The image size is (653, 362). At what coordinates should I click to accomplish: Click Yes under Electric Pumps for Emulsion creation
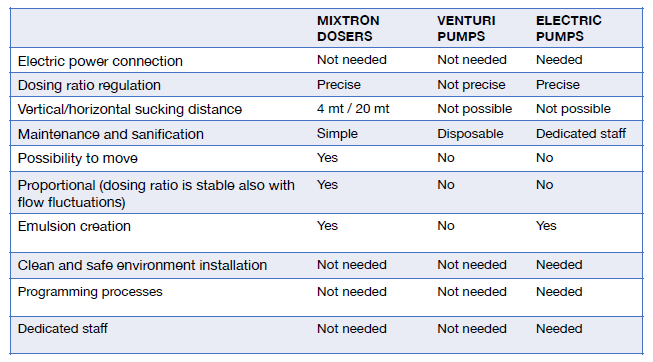click(546, 226)
